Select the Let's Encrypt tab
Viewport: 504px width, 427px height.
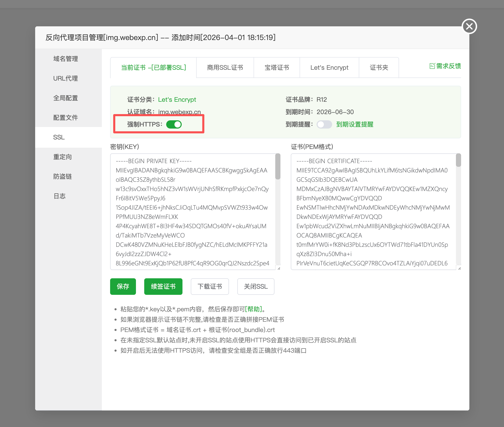tap(329, 68)
